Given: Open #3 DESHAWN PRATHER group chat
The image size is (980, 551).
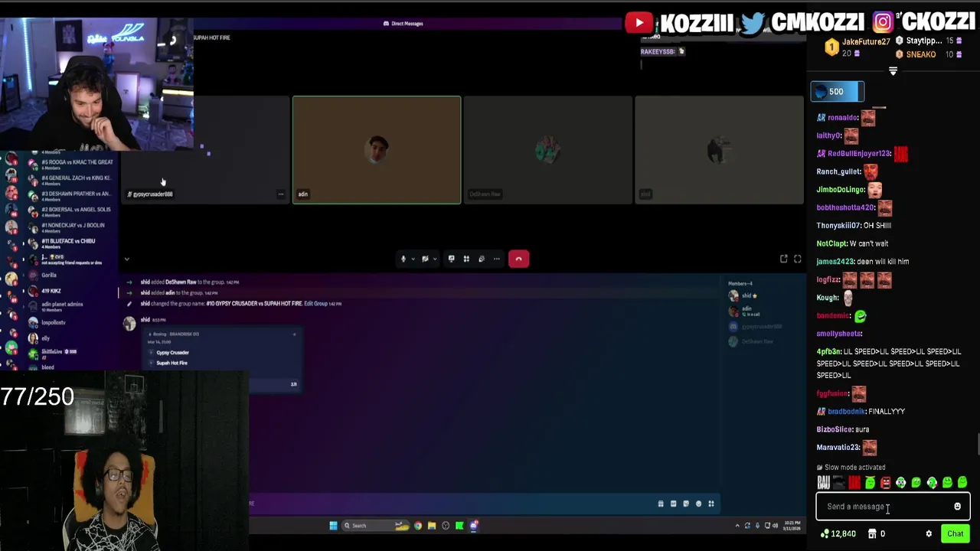Looking at the screenshot, I should coord(70,196).
